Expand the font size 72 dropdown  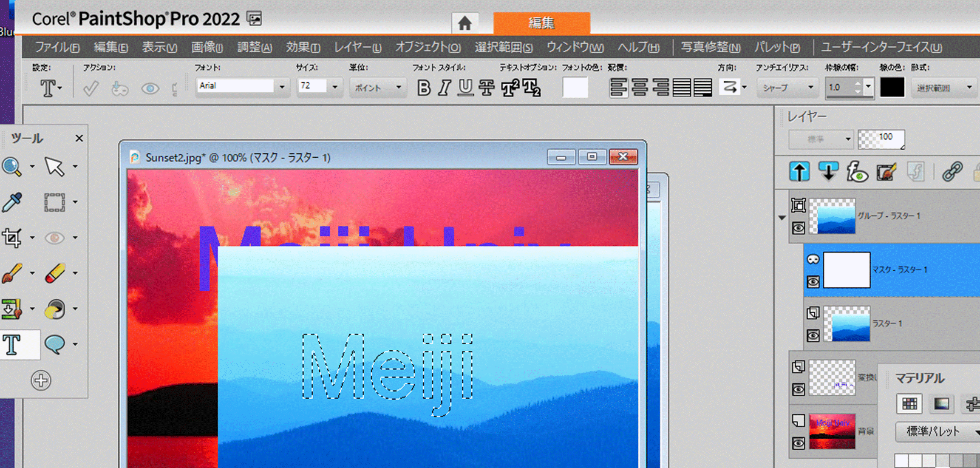click(335, 87)
